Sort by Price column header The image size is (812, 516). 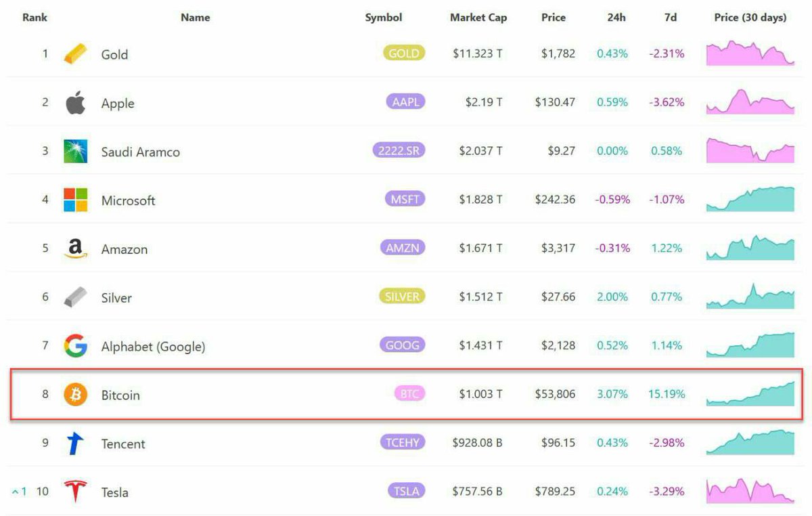(554, 18)
